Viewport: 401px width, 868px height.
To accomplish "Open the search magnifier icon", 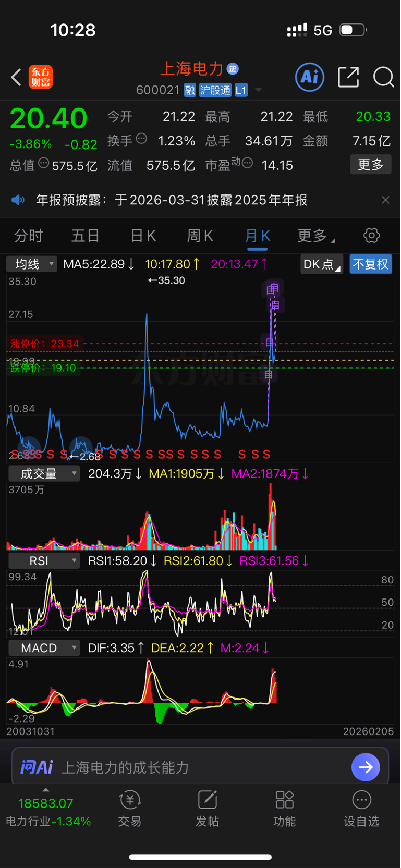I will [384, 77].
